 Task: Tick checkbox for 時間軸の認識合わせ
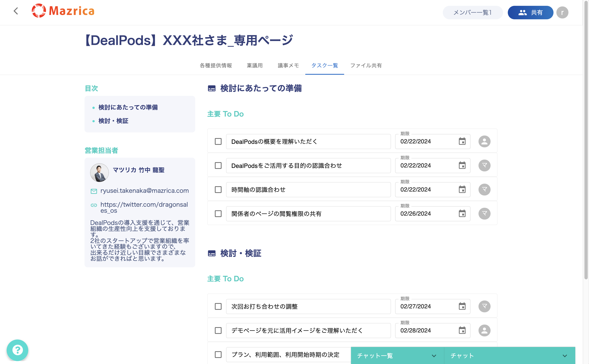218,189
